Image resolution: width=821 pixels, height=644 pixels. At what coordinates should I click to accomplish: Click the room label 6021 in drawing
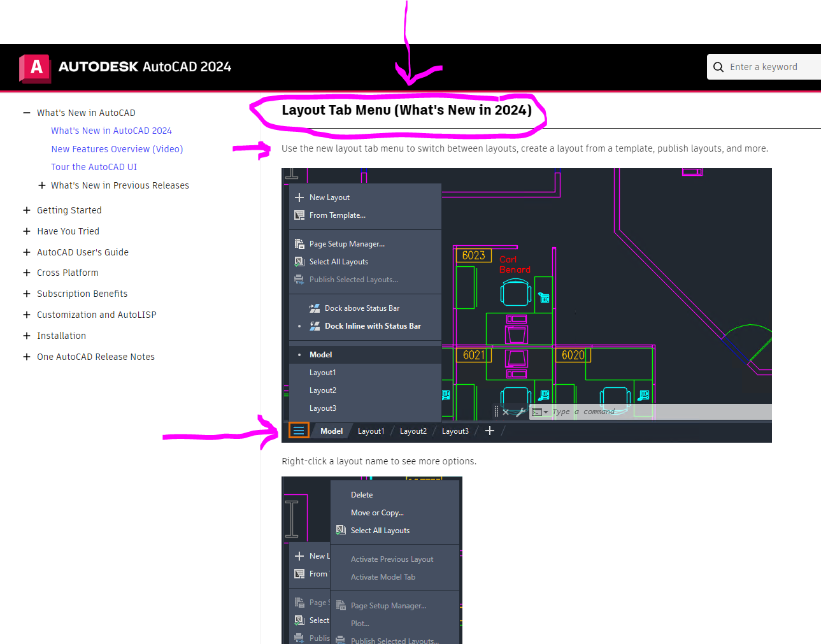tap(473, 355)
